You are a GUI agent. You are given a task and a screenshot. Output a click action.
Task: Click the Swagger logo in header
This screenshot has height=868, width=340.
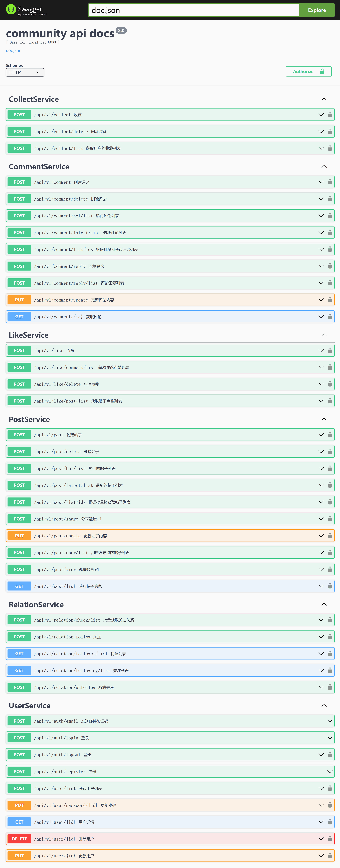tap(27, 10)
